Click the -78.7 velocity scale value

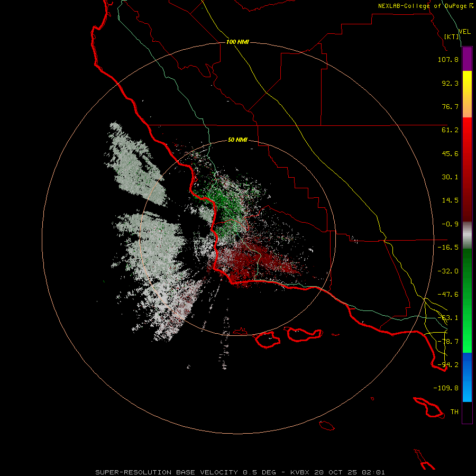[x=448, y=342]
